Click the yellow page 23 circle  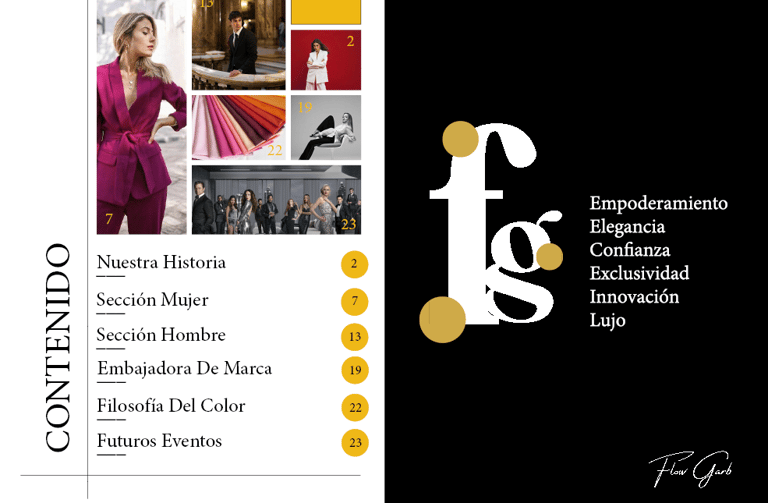coord(355,443)
